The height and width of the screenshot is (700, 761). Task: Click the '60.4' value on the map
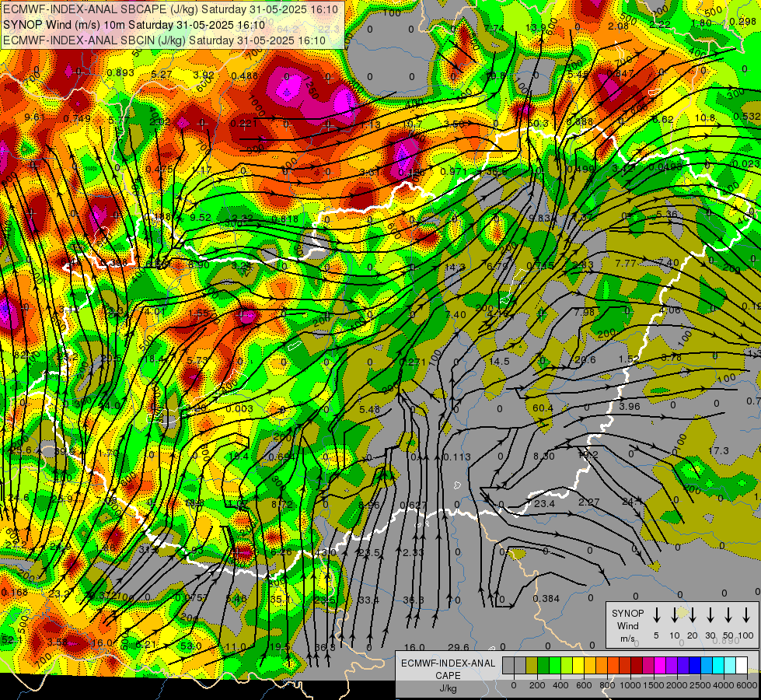(x=543, y=408)
